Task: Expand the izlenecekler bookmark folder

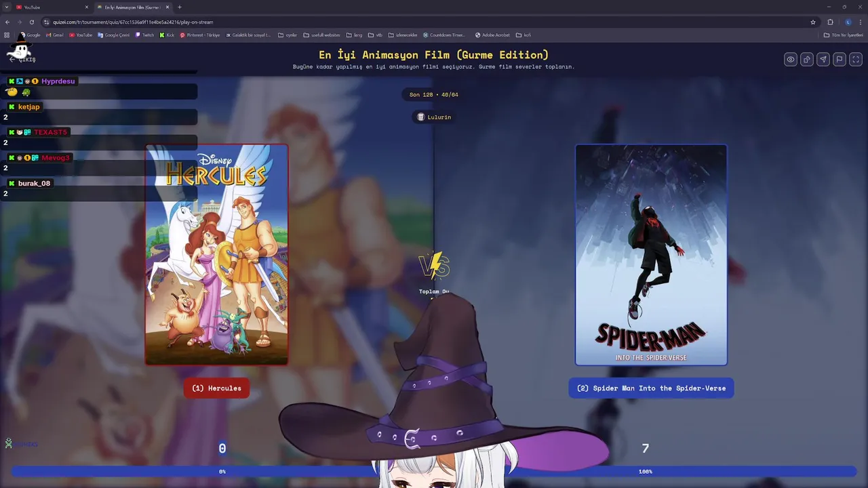Action: pyautogui.click(x=403, y=35)
